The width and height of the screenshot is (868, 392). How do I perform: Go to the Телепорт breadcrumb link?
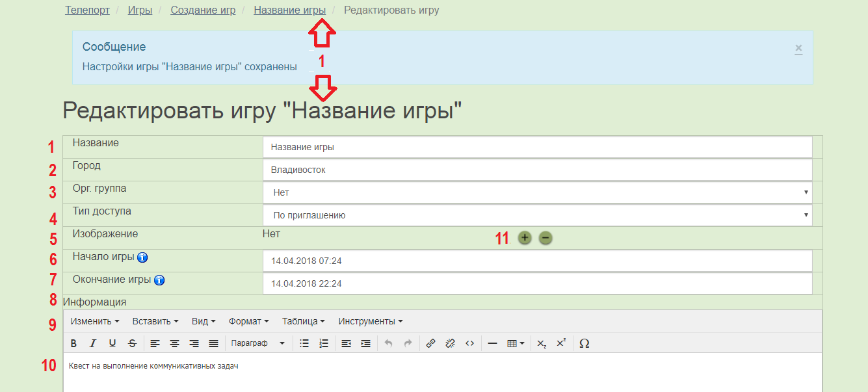click(87, 10)
